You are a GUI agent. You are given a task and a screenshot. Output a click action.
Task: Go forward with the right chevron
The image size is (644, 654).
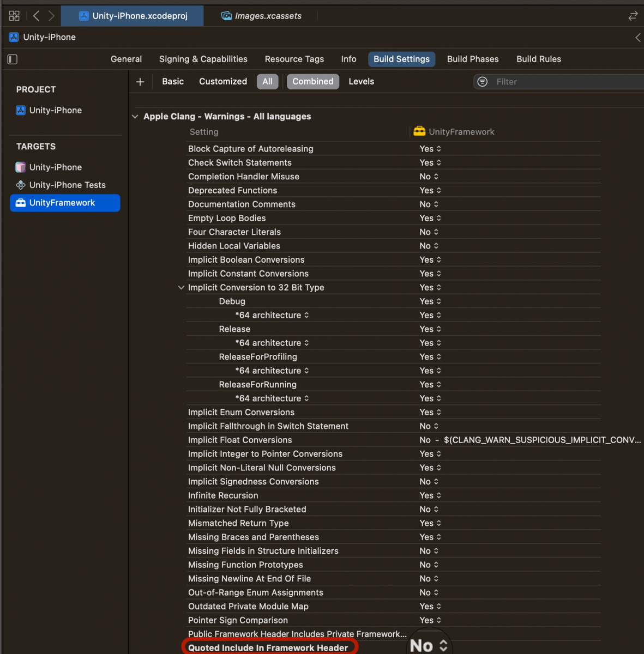coord(51,16)
